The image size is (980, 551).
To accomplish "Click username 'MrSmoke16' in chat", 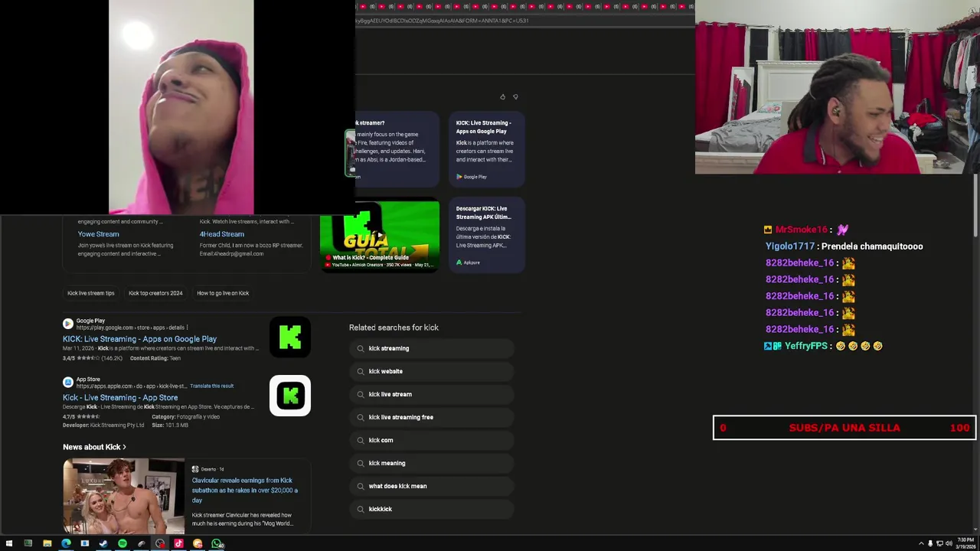I will [x=802, y=230].
